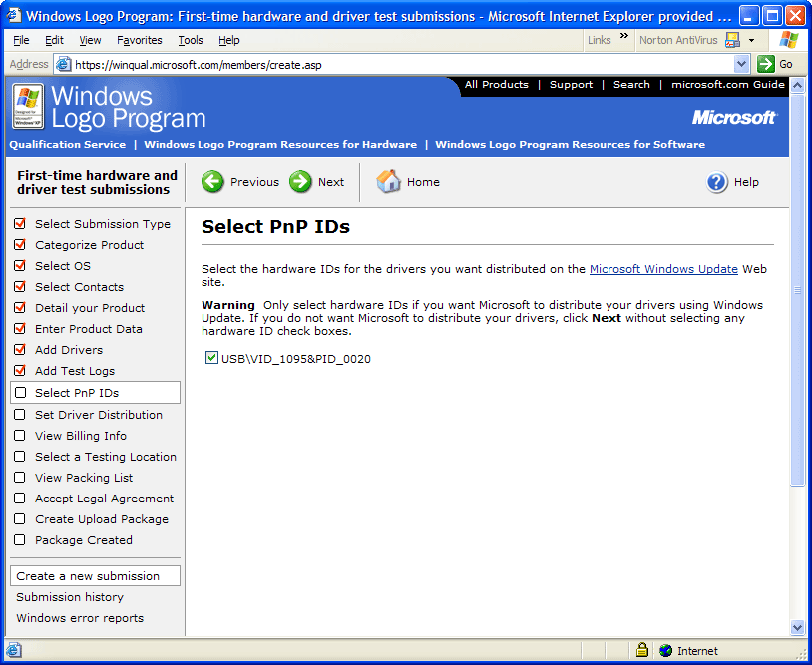This screenshot has height=665, width=812.
Task: Click Create a new submission
Action: [96, 576]
